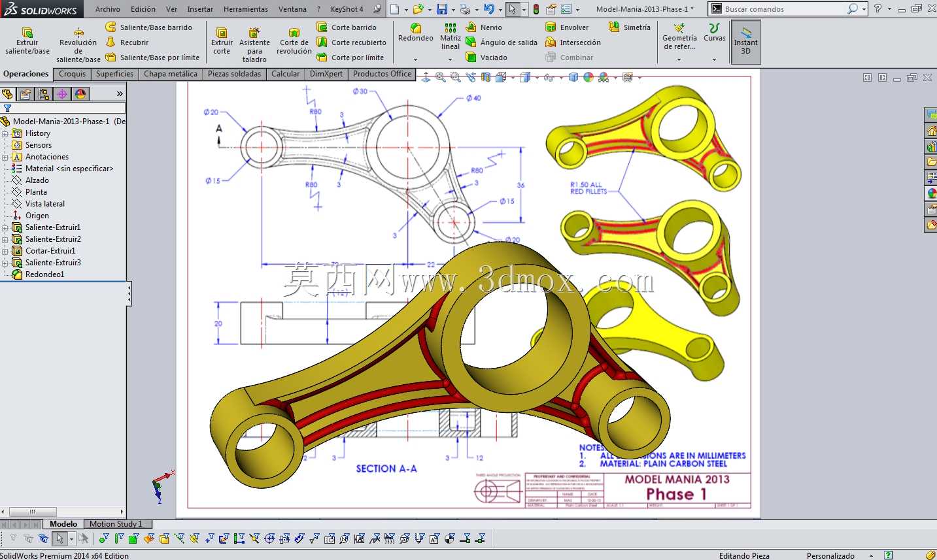Open the Matriz lineal dropdown arrow
Screen dimensions: 937x560
tap(450, 59)
